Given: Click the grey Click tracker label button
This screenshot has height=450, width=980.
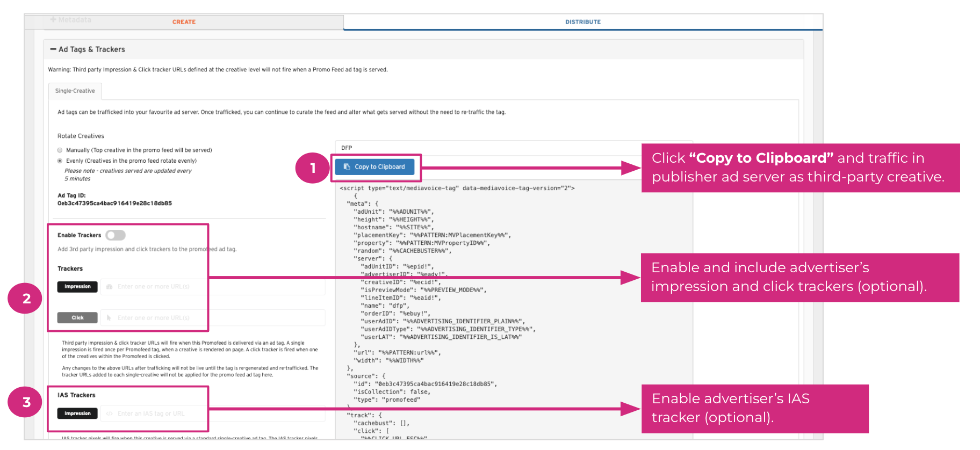Looking at the screenshot, I should coord(77,318).
